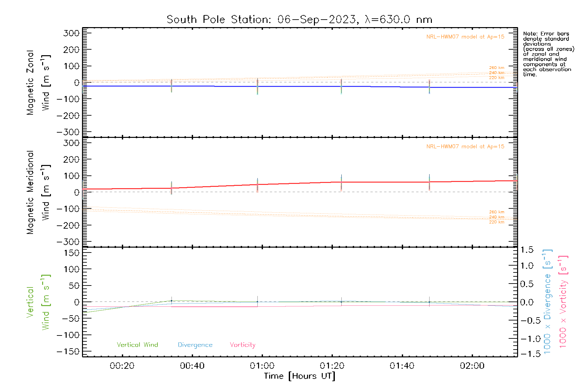Select the blue Divergence legend entry

(x=195, y=345)
